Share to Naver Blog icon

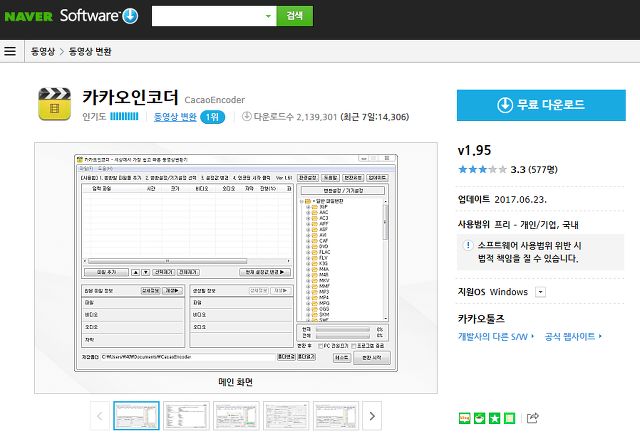pyautogui.click(x=464, y=418)
